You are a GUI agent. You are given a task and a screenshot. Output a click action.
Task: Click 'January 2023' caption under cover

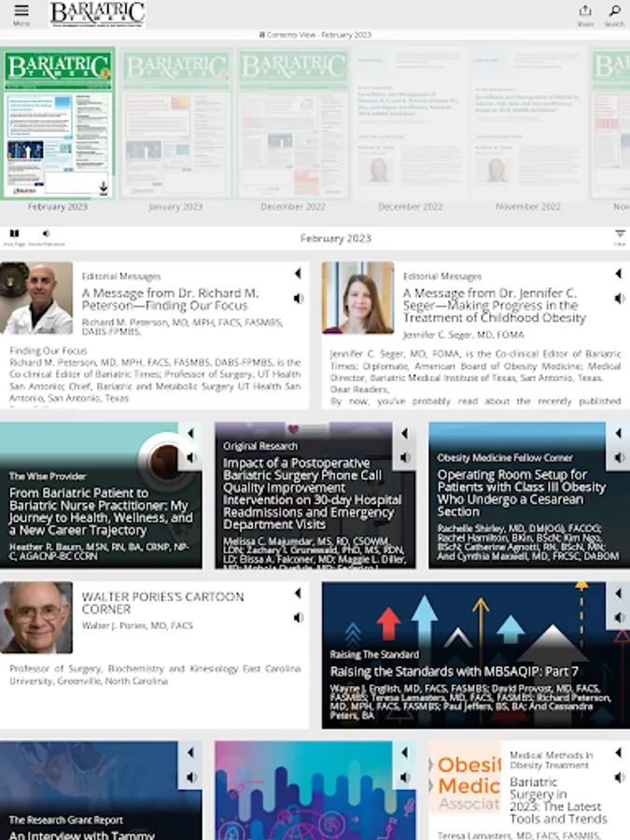point(175,207)
